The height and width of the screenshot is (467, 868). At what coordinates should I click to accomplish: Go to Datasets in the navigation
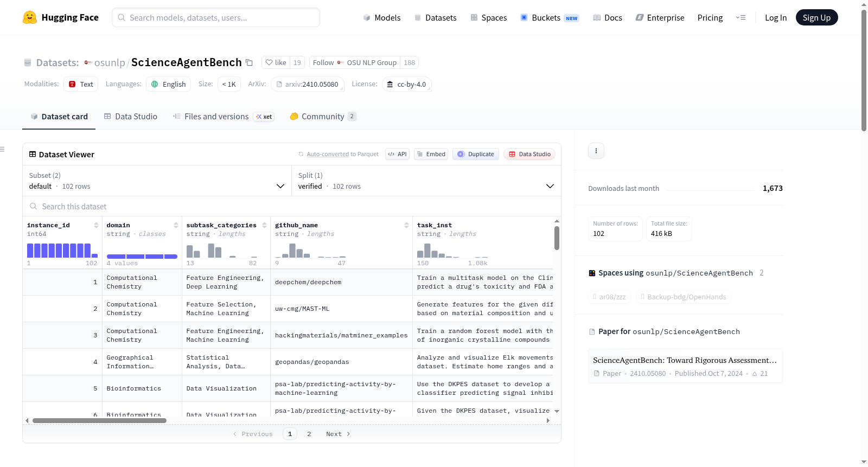coord(436,18)
